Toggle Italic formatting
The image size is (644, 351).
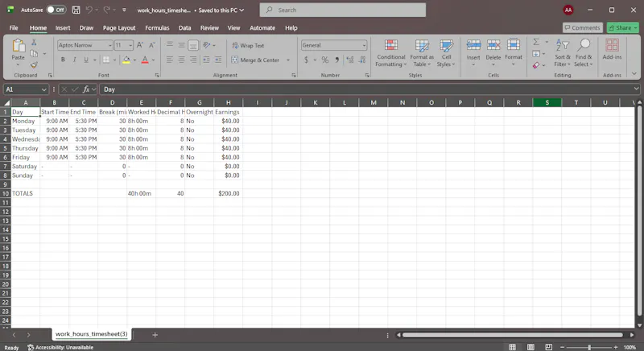tap(74, 60)
